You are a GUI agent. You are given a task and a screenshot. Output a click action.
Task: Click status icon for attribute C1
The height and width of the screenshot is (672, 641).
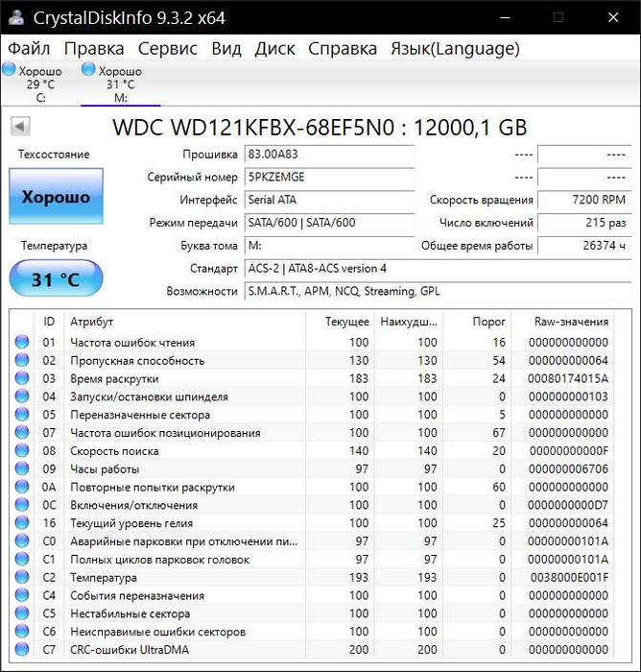22,559
